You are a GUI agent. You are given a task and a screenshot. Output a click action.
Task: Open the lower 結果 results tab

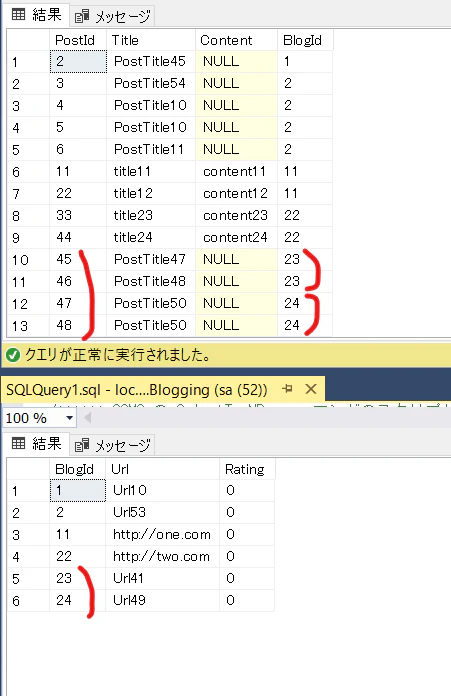click(x=37, y=444)
